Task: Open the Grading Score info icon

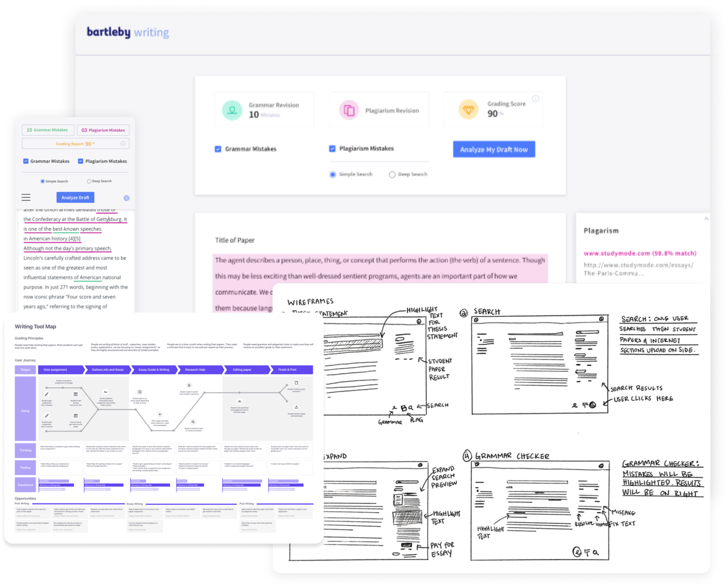Action: [536, 99]
